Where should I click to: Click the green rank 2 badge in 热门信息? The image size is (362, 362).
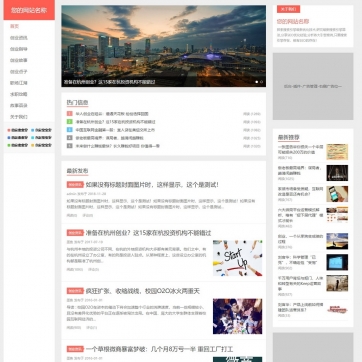click(x=69, y=122)
